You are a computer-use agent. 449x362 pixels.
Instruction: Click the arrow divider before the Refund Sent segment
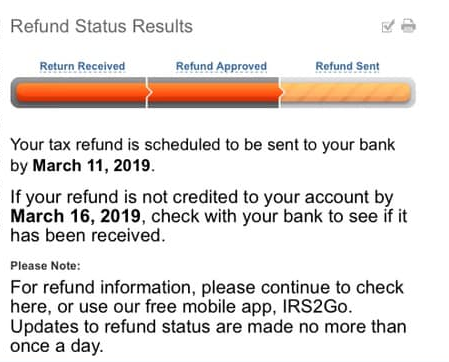[281, 93]
